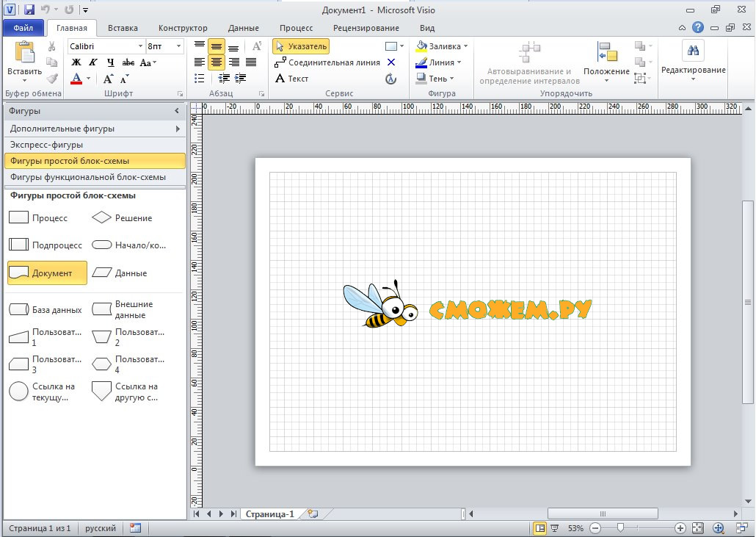Open the Положение button

click(x=606, y=62)
